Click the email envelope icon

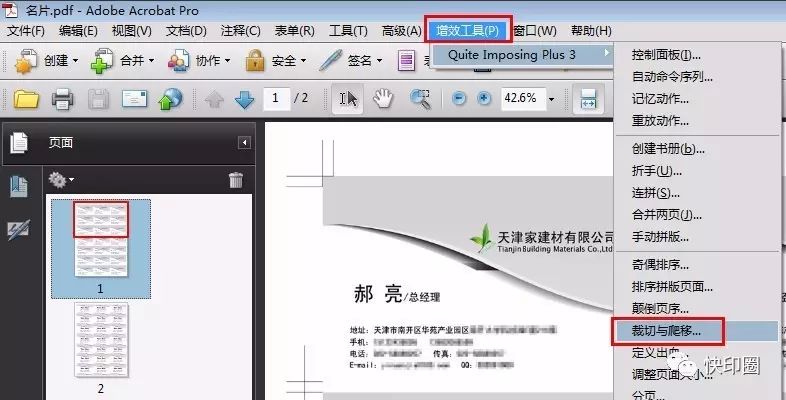[135, 99]
